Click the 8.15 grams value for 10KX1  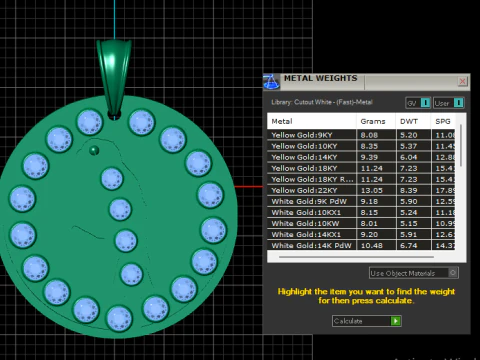[369, 212]
